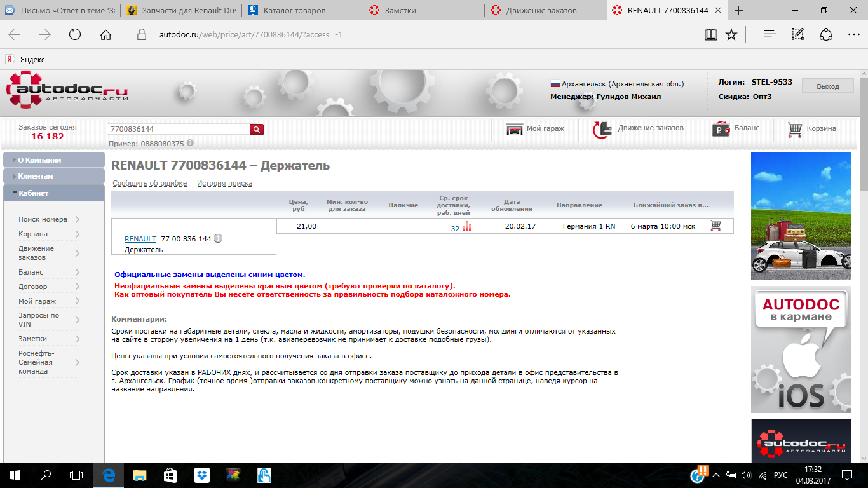Screen dimensions: 868x488
Task: Open Мой гараж in the top bar
Action: tap(535, 129)
